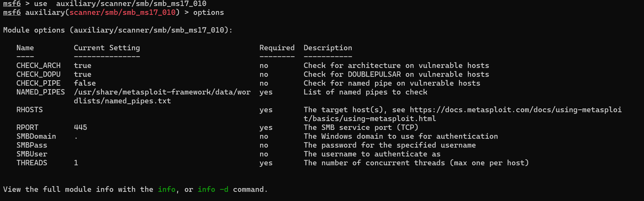Click the SMBPass option name
Screen dimensions: 644x201
[32, 145]
